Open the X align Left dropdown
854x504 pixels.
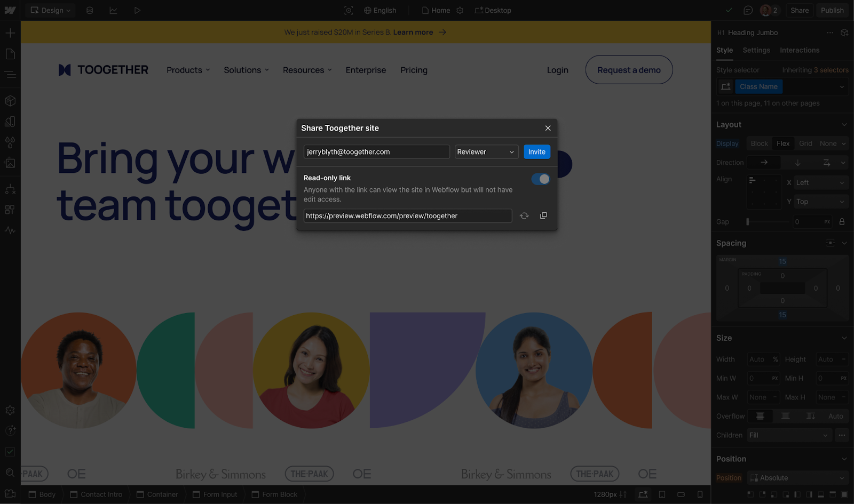[820, 182]
